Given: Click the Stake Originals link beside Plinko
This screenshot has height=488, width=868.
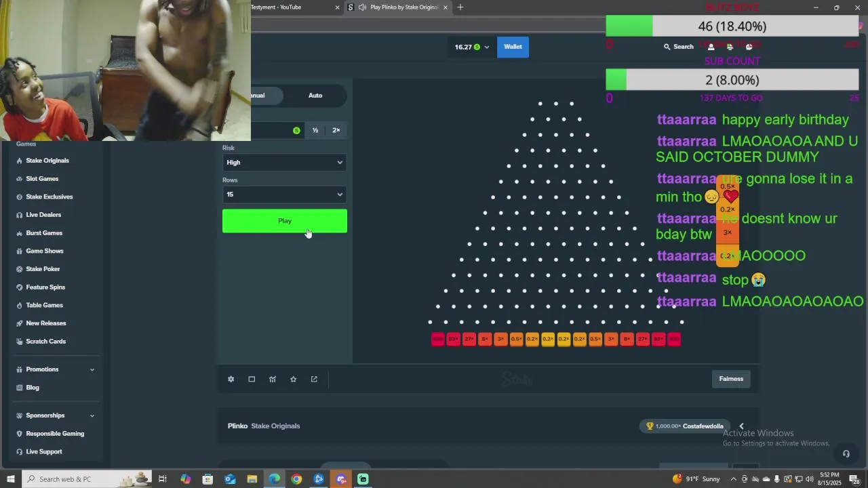Looking at the screenshot, I should pos(275,426).
